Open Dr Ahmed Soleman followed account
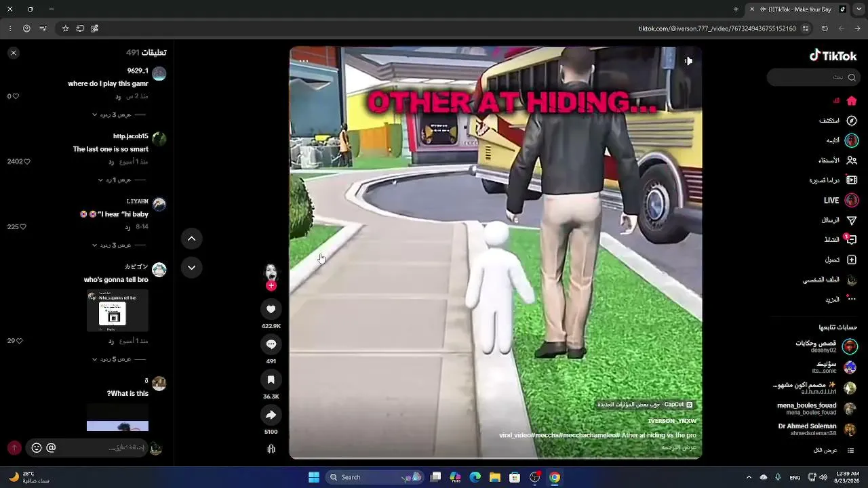The height and width of the screenshot is (488, 868). [x=816, y=430]
